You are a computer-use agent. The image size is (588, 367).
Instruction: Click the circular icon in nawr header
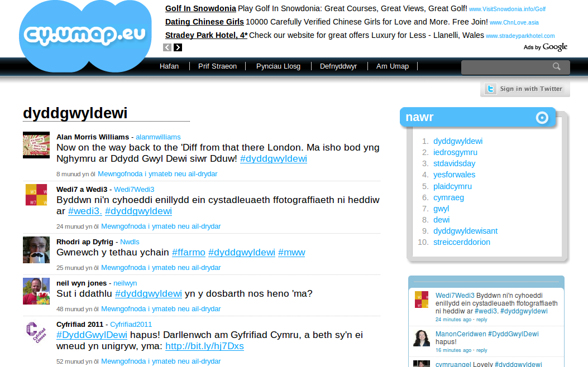coord(542,118)
